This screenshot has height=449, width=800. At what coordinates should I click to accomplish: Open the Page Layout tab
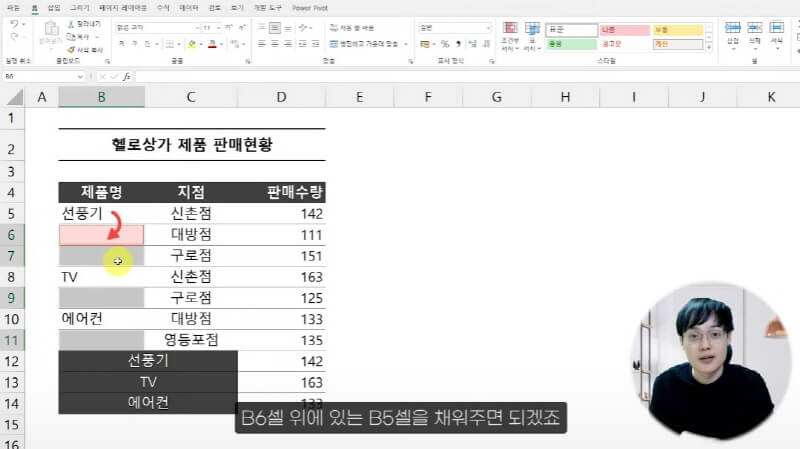[x=123, y=8]
